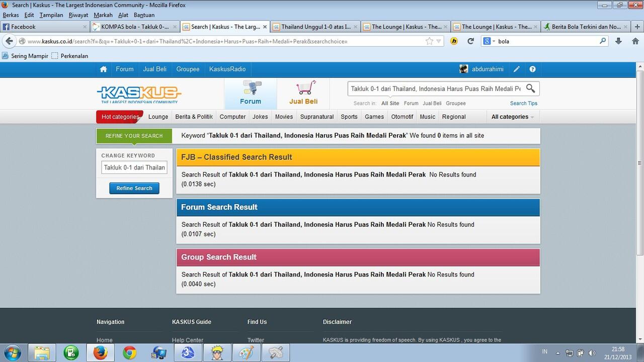This screenshot has height=362, width=644.
Task: Switch to Thailand Unggul 1-0 tab
Action: (x=315, y=27)
